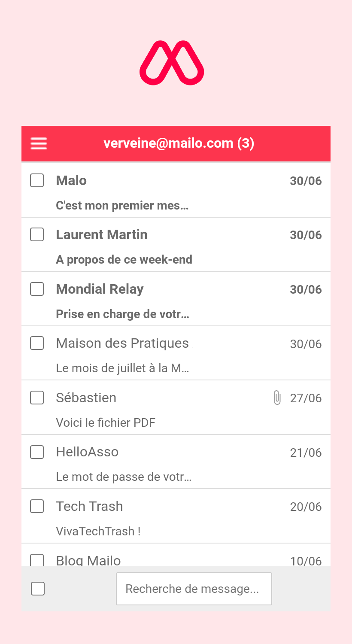Select Laurent Martin's message checkbox
The height and width of the screenshot is (644, 352).
point(37,234)
